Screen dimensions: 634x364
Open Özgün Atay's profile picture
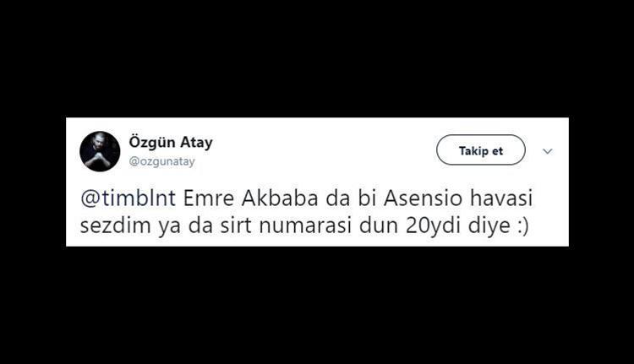tap(100, 151)
